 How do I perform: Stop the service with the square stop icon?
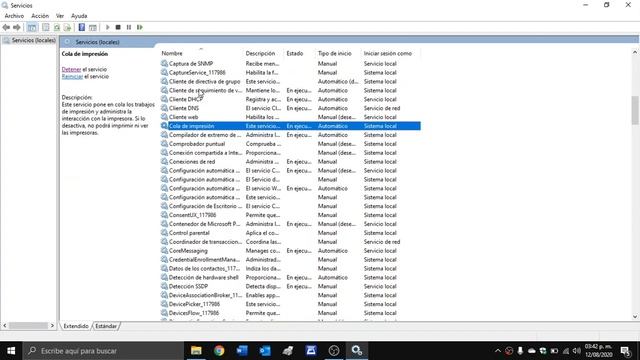point(118,27)
